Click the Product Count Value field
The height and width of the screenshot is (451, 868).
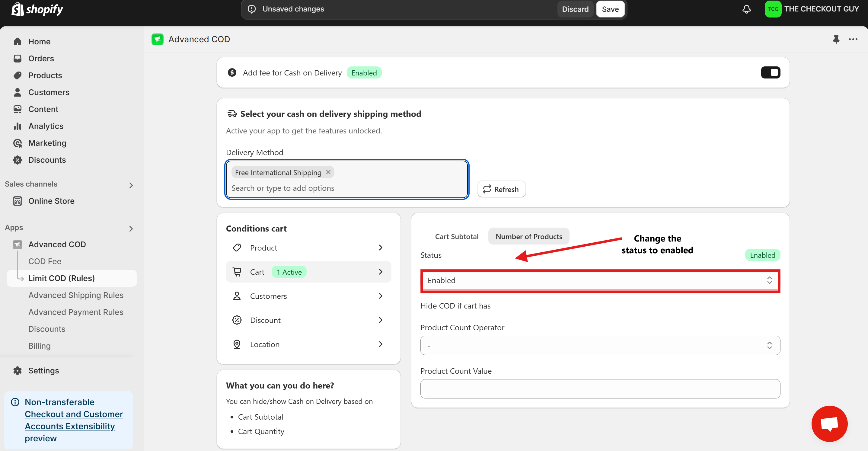(x=600, y=389)
